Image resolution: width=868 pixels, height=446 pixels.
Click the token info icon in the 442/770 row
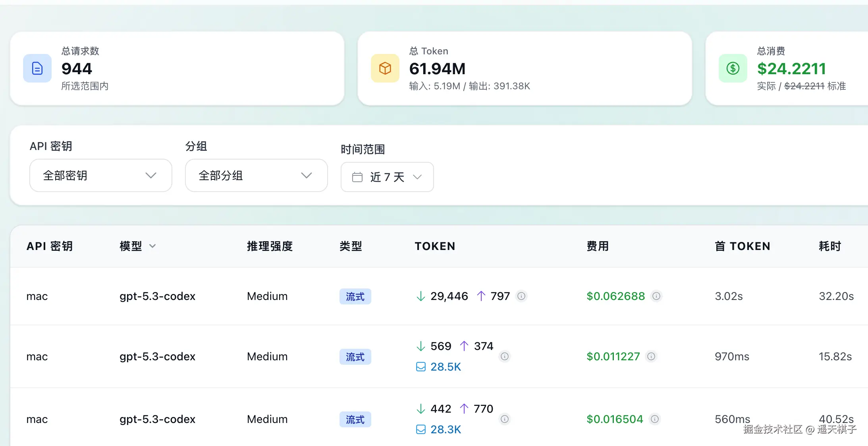point(505,419)
